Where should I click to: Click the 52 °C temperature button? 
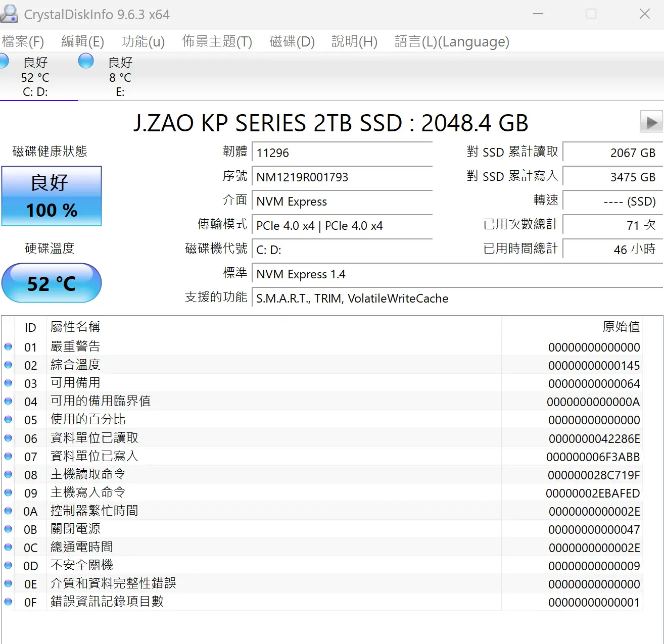click(x=52, y=283)
